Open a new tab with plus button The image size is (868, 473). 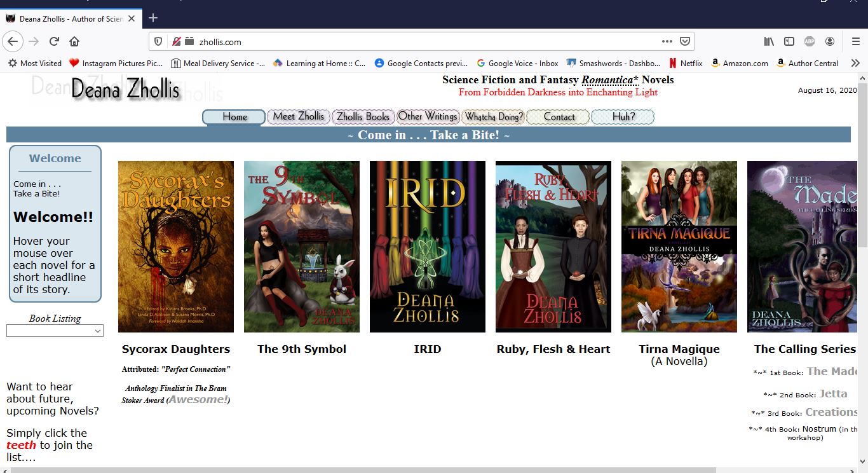pyautogui.click(x=153, y=18)
